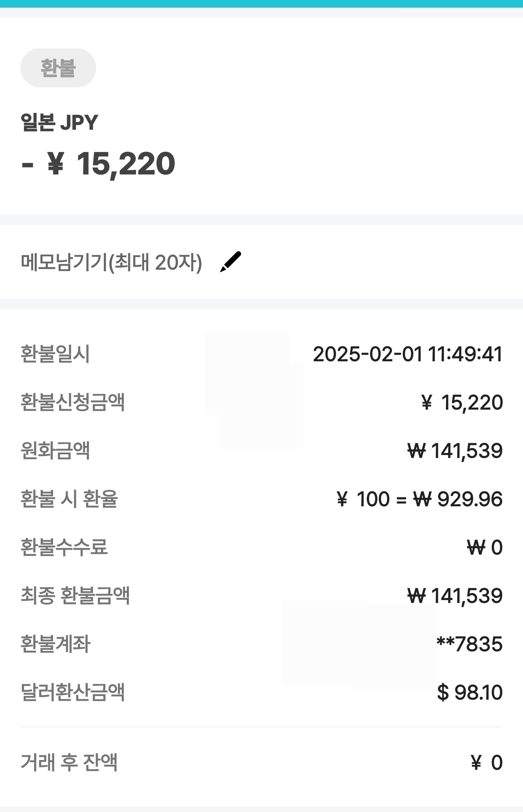The image size is (523, 812).
Task: Tap the pencil edit memo icon
Action: (231, 262)
